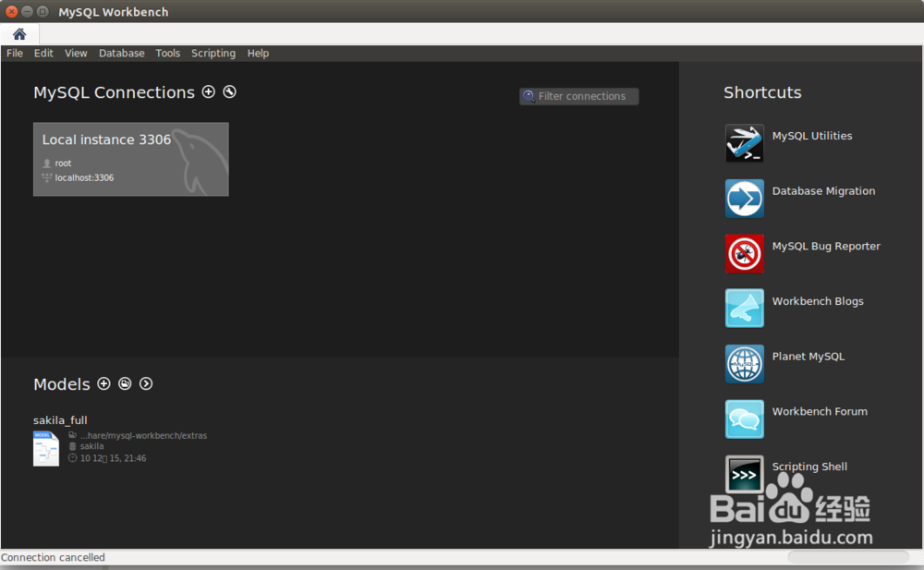
Task: Launch the Database Migration icon
Action: [x=744, y=198]
